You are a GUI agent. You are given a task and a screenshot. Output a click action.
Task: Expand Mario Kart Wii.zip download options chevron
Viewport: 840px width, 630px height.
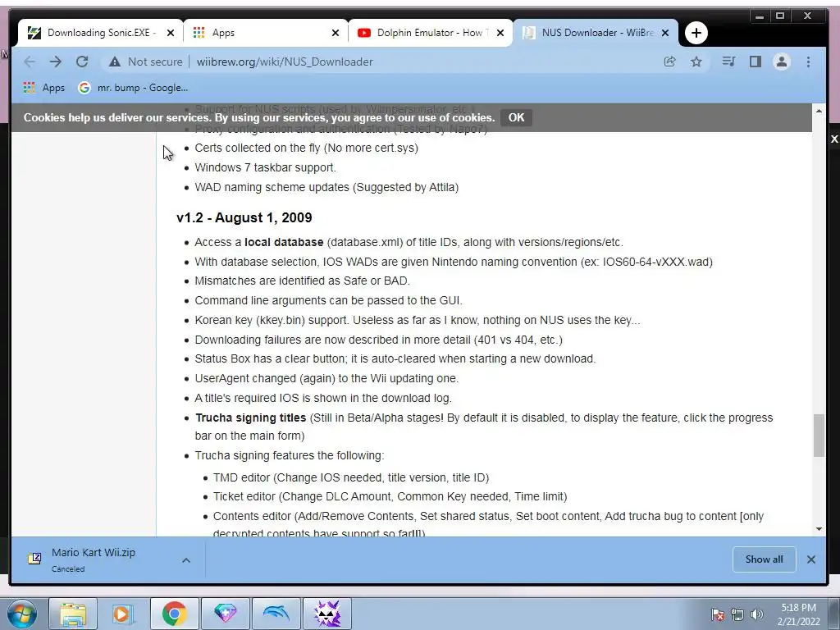click(x=186, y=560)
